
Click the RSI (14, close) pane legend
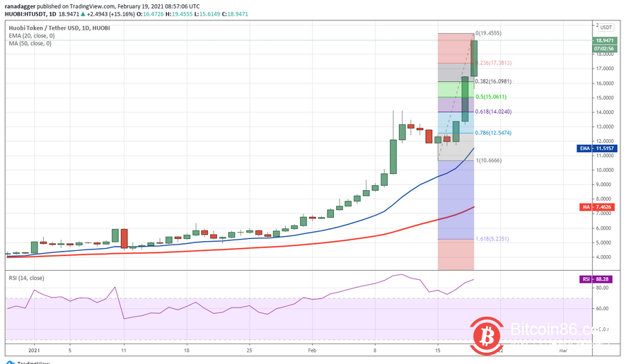coord(26,278)
